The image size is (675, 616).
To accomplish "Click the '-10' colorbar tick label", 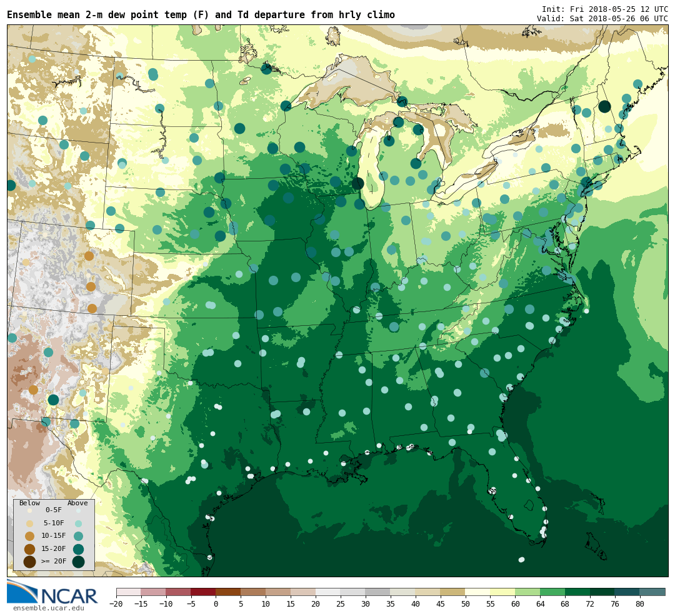I will pos(166,604).
